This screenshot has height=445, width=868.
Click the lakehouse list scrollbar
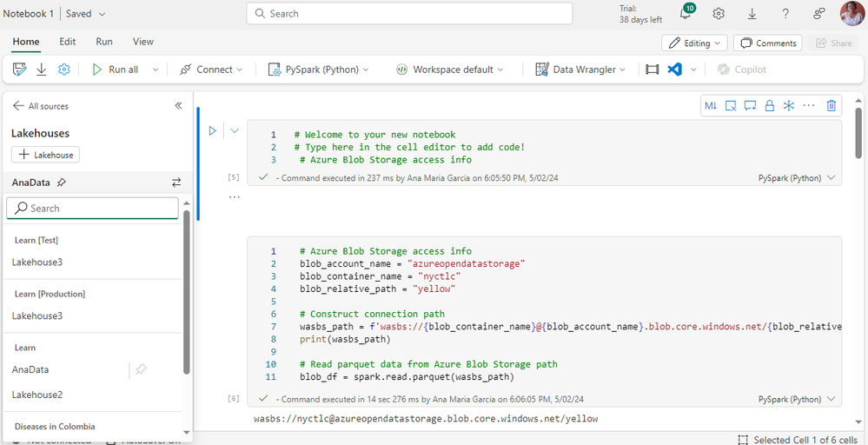[187, 292]
